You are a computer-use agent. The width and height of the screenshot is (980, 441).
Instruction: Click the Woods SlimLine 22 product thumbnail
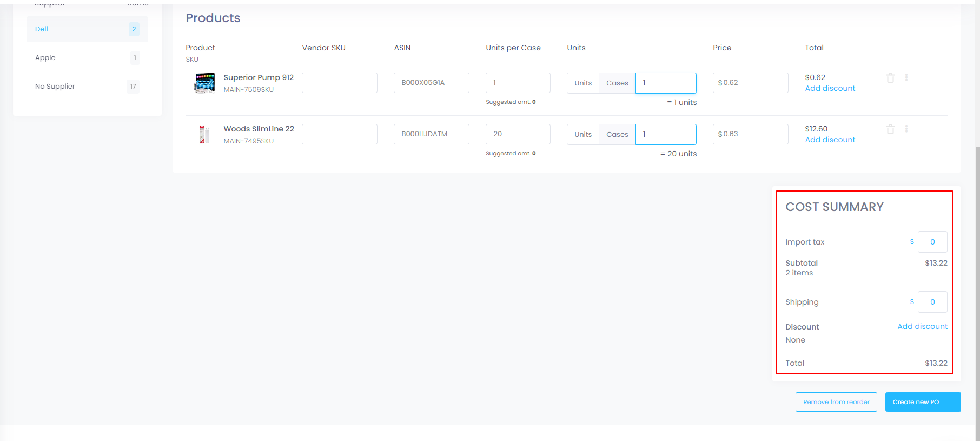204,134
